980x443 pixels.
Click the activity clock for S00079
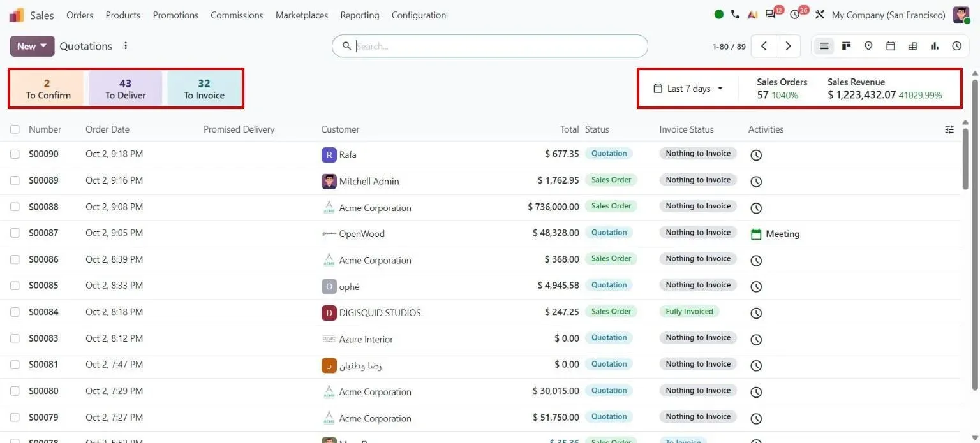[x=756, y=419]
